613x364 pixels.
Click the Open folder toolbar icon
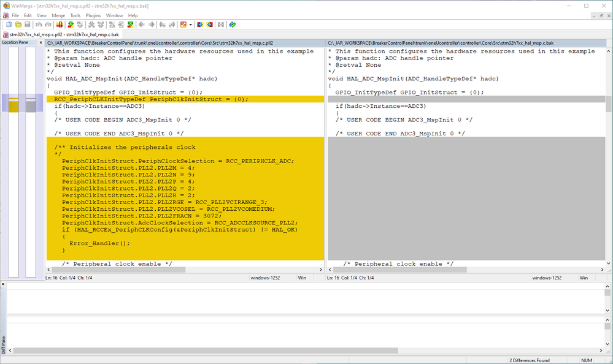[18, 25]
